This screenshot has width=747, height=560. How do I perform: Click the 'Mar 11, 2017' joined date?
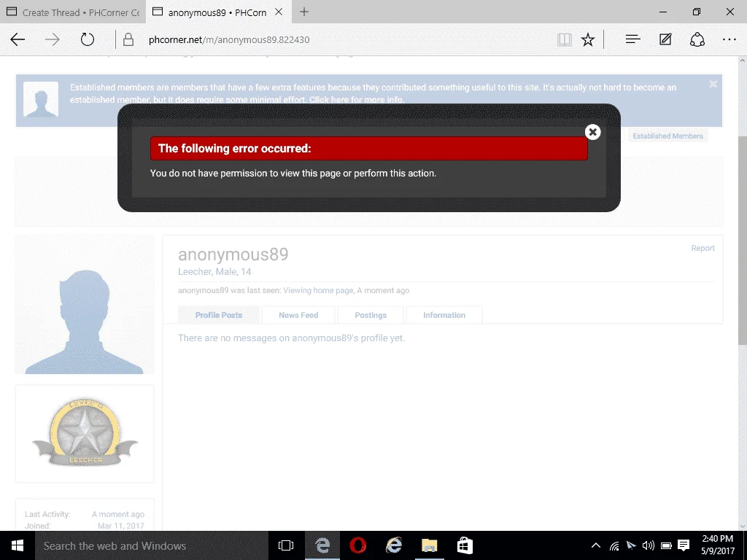[121, 526]
